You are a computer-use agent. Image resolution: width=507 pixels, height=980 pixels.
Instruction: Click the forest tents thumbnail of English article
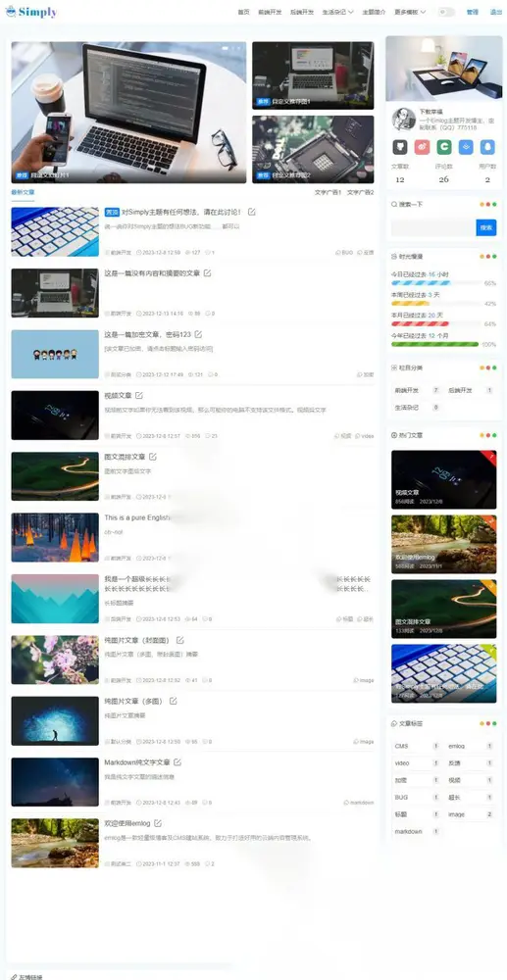pyautogui.click(x=55, y=537)
